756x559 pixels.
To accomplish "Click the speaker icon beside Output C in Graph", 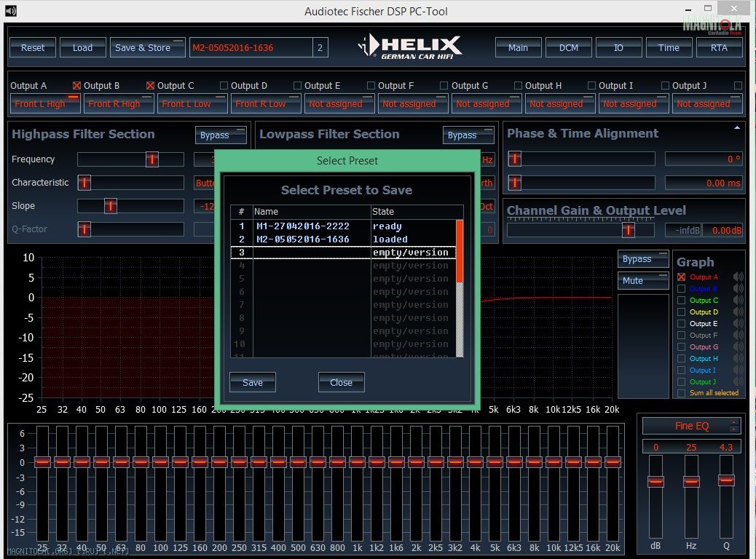I will tap(738, 301).
